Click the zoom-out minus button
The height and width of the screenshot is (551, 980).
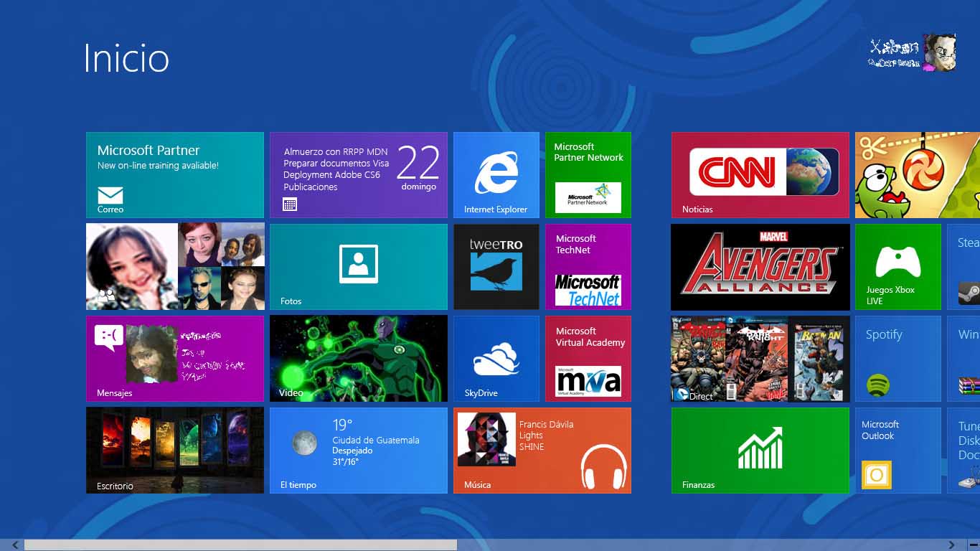click(x=974, y=545)
